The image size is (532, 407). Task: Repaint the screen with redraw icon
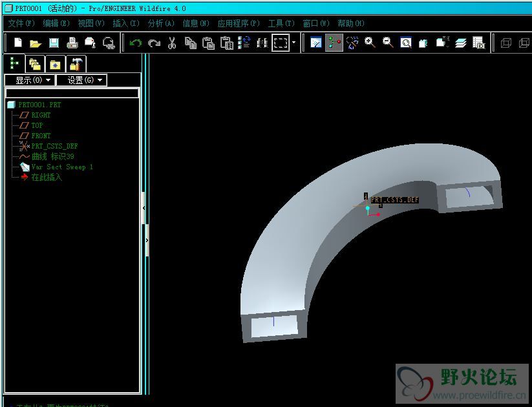(316, 43)
